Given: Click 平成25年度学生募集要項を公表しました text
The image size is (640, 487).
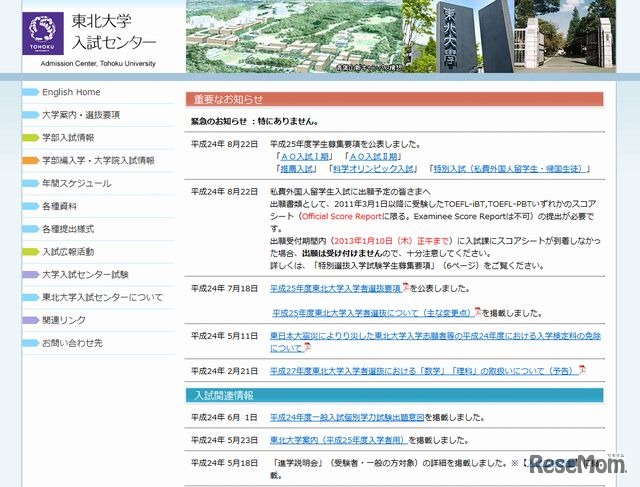Looking at the screenshot, I should pyautogui.click(x=345, y=145).
